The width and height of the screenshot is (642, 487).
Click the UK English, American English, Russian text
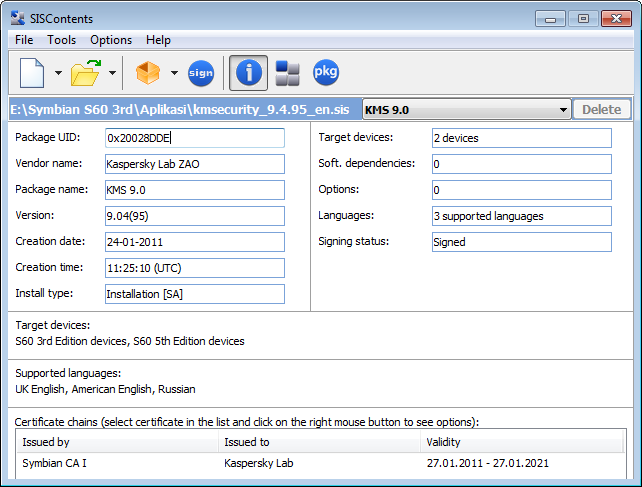tap(105, 389)
